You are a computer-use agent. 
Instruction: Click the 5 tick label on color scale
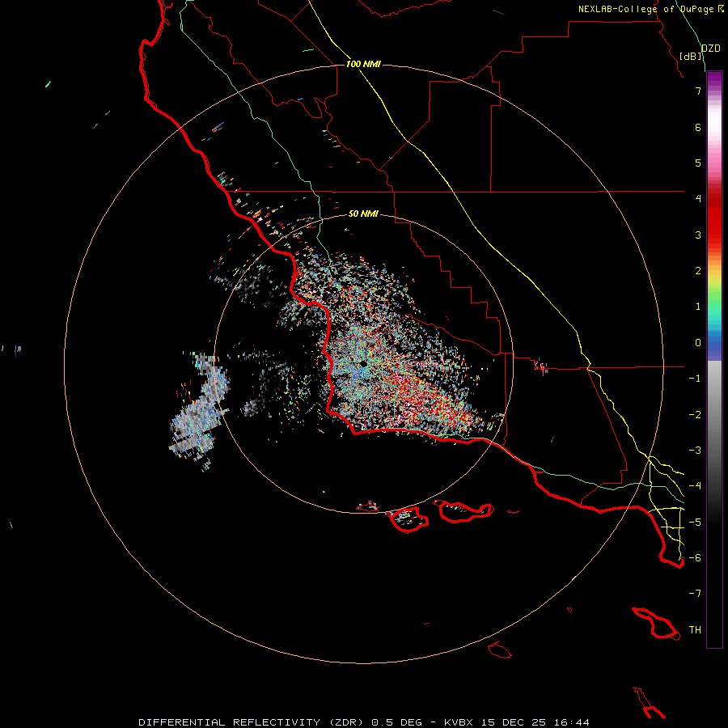pos(698,163)
